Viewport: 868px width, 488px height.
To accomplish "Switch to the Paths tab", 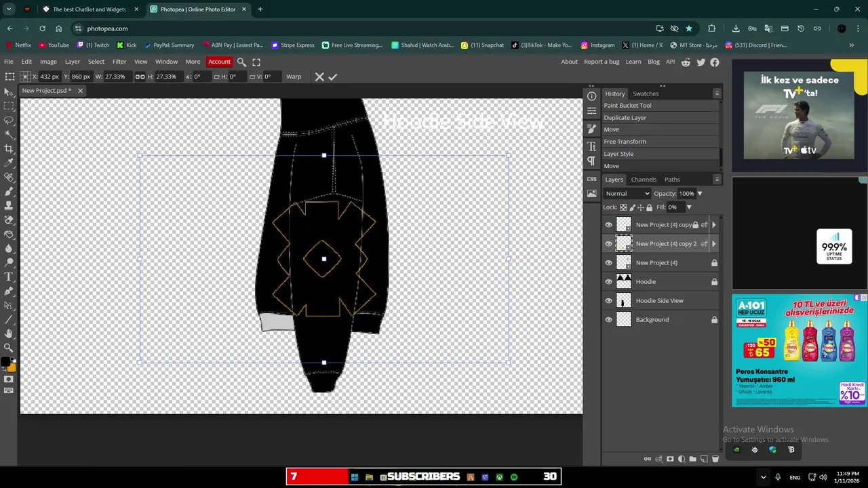I will (x=672, y=180).
